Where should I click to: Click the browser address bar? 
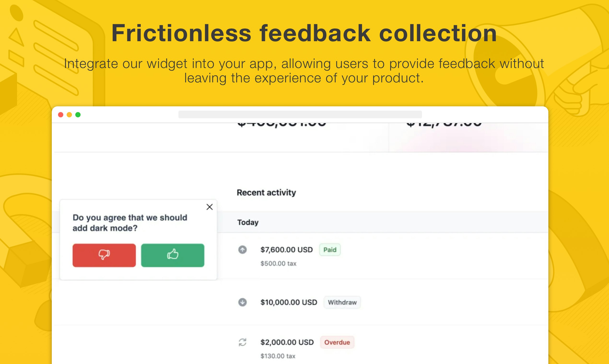[300, 114]
